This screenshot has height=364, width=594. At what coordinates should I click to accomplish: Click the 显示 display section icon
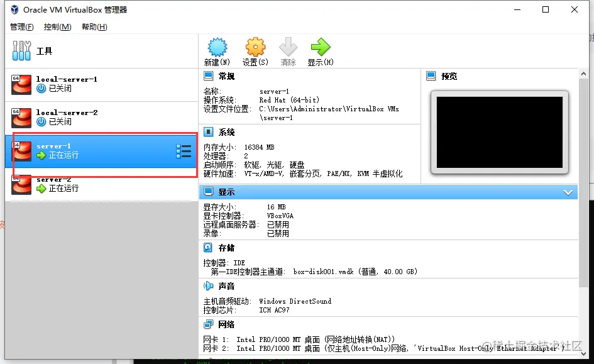click(x=208, y=192)
